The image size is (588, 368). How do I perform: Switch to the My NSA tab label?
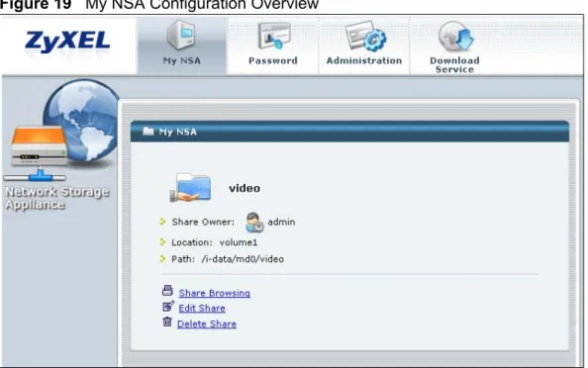pyautogui.click(x=182, y=60)
